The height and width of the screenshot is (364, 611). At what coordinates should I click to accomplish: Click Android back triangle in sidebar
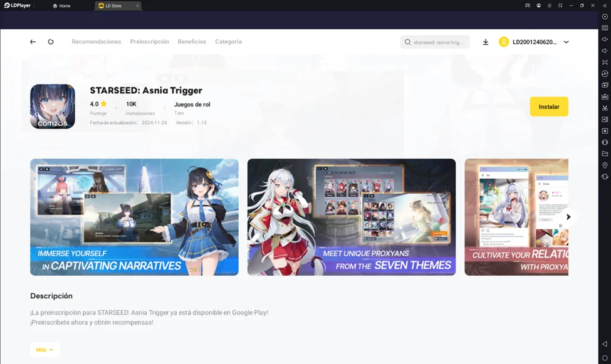pos(605,344)
